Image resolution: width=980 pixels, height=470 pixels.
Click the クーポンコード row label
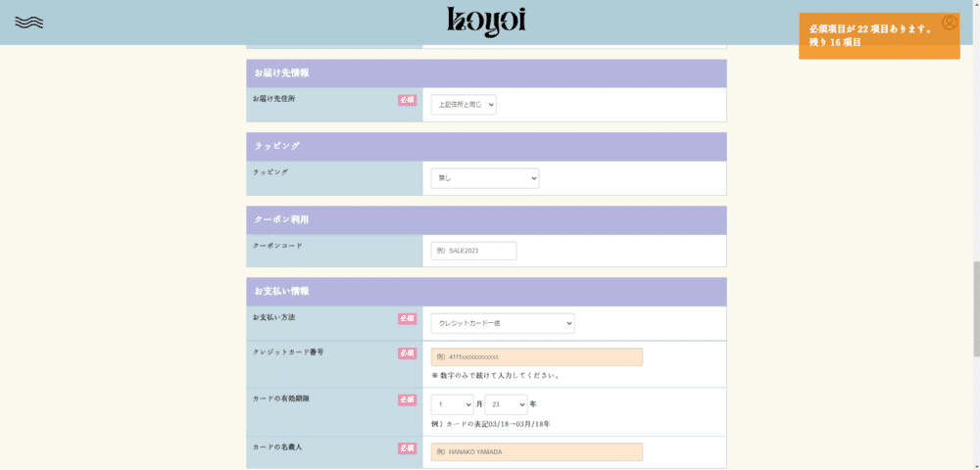(x=277, y=246)
